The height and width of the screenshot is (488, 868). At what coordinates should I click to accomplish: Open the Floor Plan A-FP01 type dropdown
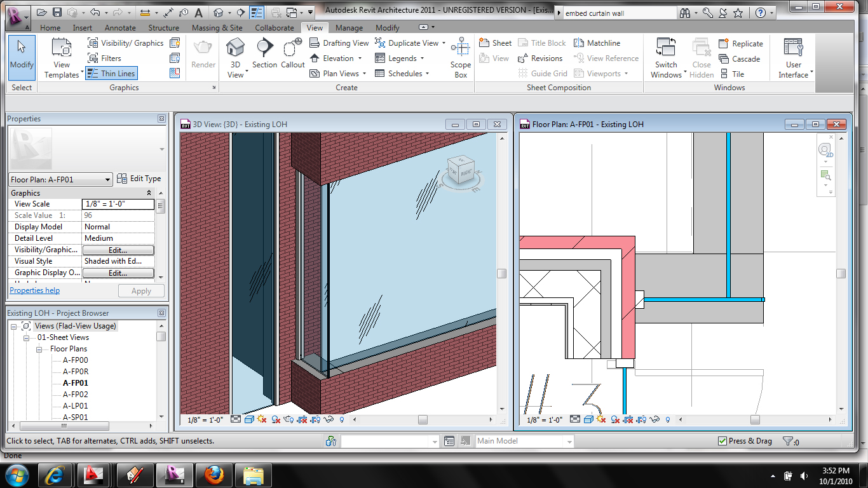[x=107, y=180]
